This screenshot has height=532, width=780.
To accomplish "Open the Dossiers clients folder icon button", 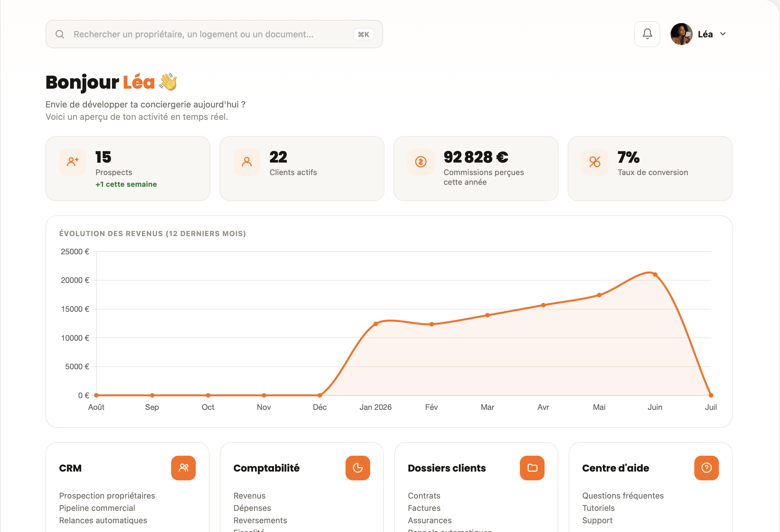I will [532, 468].
